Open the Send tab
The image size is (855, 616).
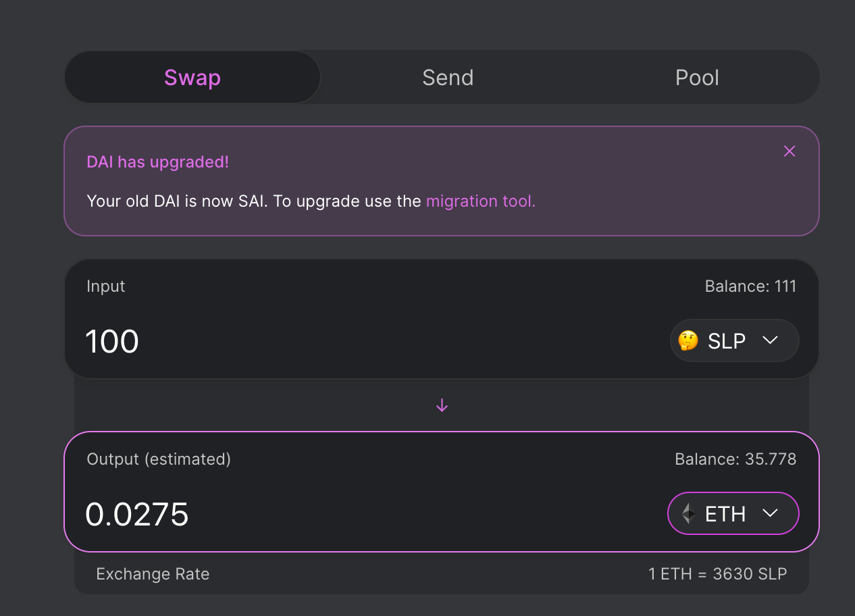click(448, 78)
